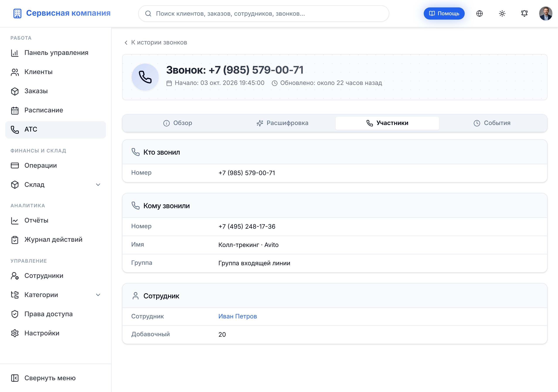Click the Помощь button
Viewport: 558px width, 392px height.
[444, 14]
